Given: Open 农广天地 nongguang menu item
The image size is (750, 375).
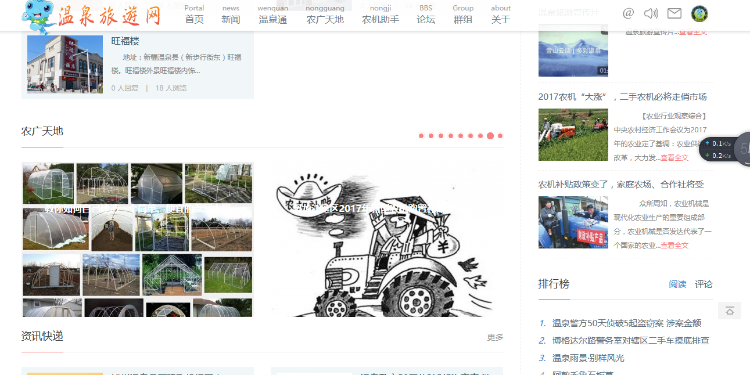Looking at the screenshot, I should [x=325, y=14].
